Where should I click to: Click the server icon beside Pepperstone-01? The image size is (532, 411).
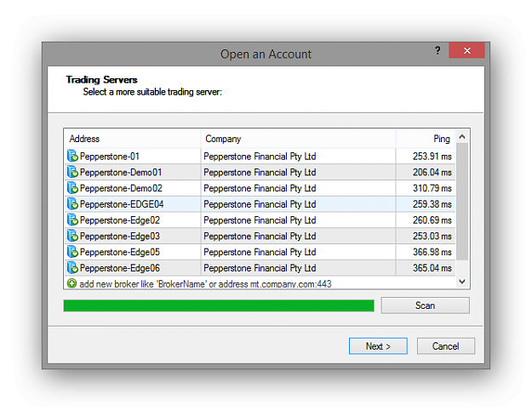coord(72,156)
